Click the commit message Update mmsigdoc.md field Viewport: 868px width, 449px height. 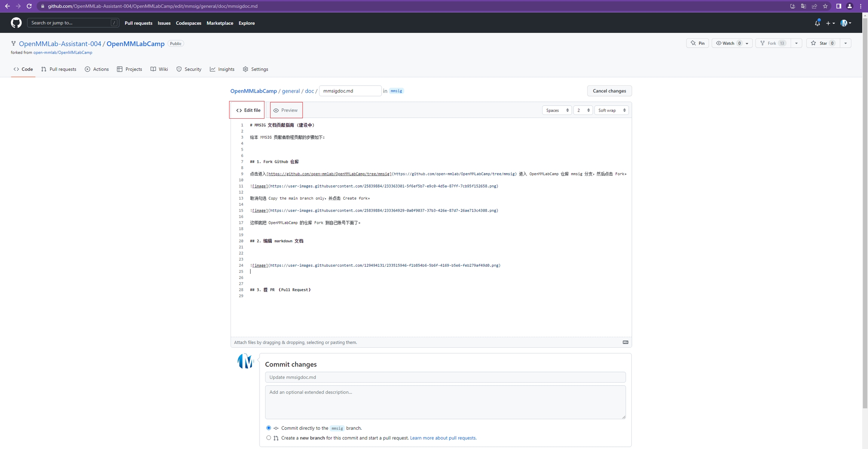point(445,377)
